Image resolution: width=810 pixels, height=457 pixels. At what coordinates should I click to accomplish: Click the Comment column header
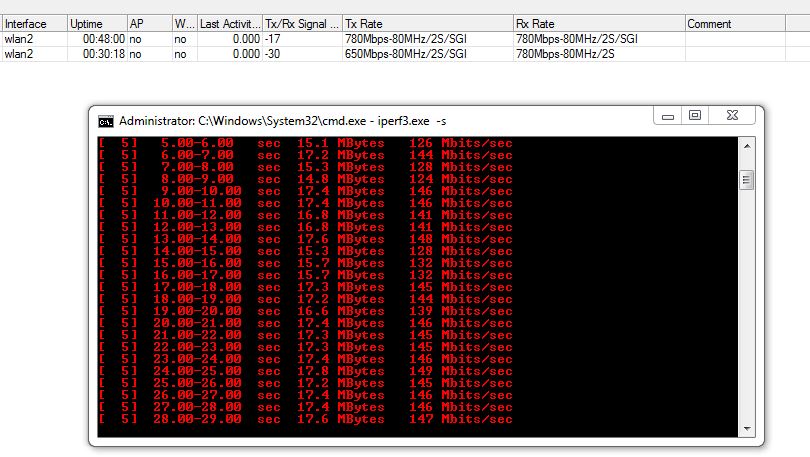tap(735, 24)
